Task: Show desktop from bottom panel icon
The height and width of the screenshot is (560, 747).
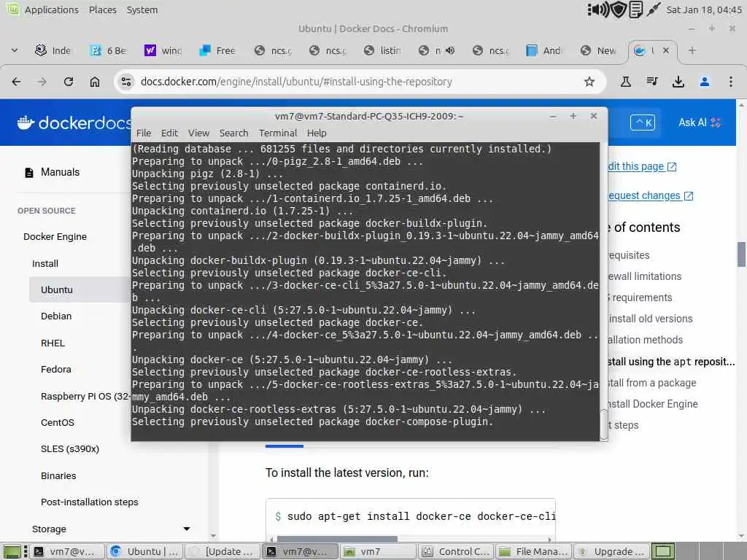Action: [x=12, y=551]
